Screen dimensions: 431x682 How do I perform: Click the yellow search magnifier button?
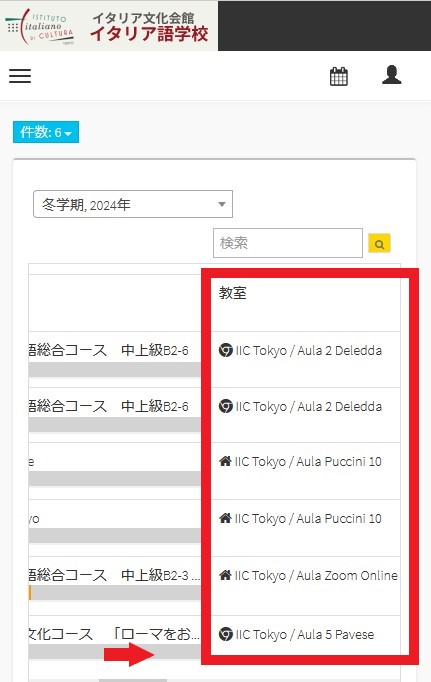[x=379, y=243]
